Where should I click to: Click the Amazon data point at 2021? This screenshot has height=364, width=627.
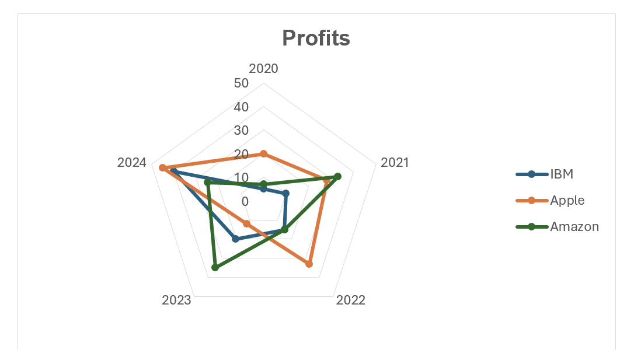(337, 177)
